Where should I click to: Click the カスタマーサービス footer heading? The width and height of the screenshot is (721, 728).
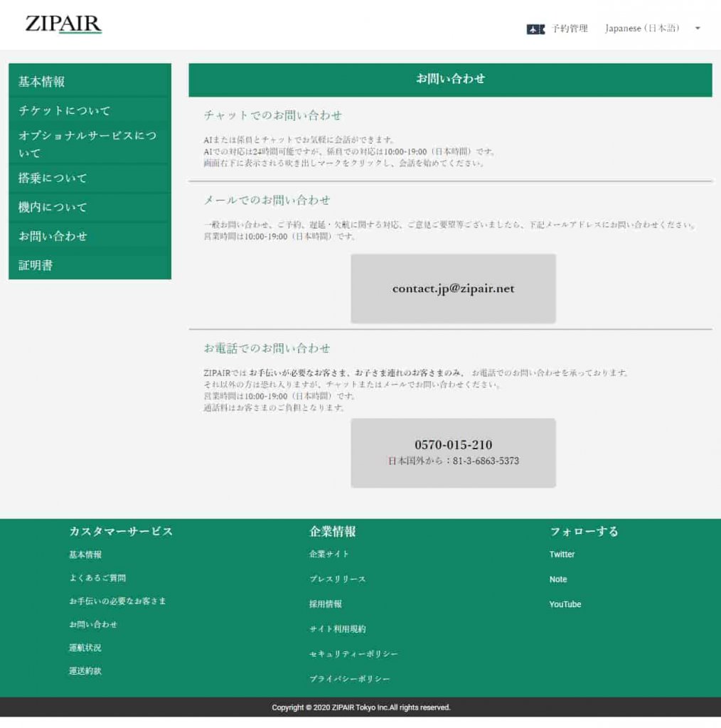click(121, 531)
